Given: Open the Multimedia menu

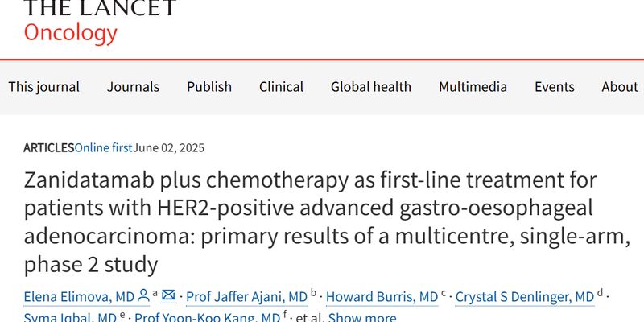Looking at the screenshot, I should click(x=473, y=87).
